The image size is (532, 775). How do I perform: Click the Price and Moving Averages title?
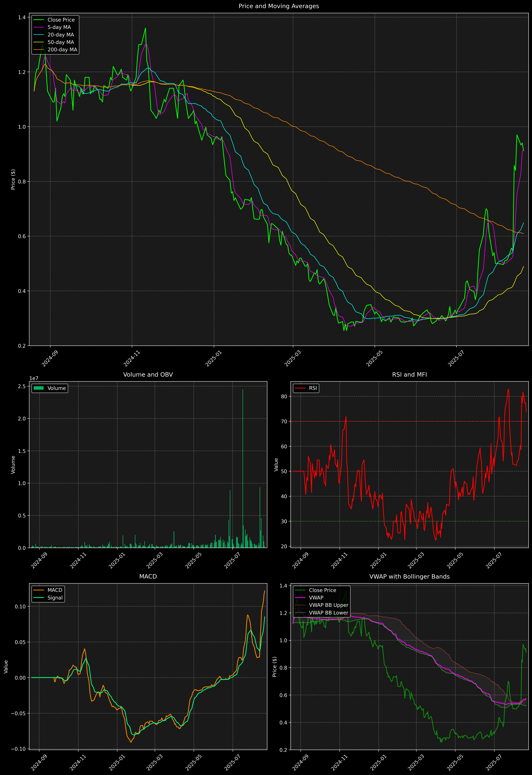pos(279,6)
